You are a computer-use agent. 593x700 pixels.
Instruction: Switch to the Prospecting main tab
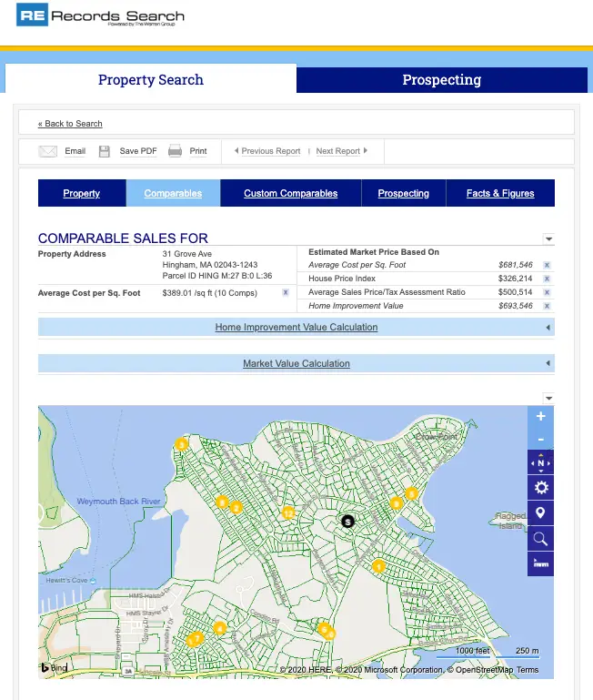pyautogui.click(x=441, y=80)
